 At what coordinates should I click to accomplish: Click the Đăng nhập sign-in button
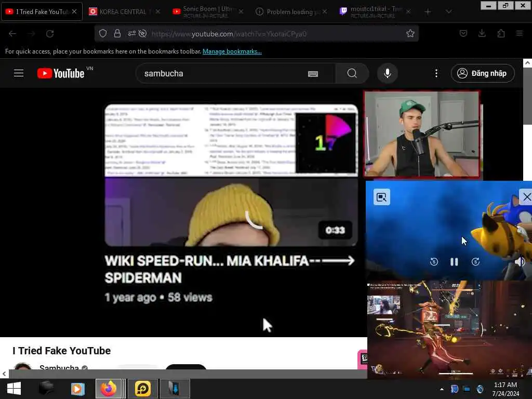483,73
